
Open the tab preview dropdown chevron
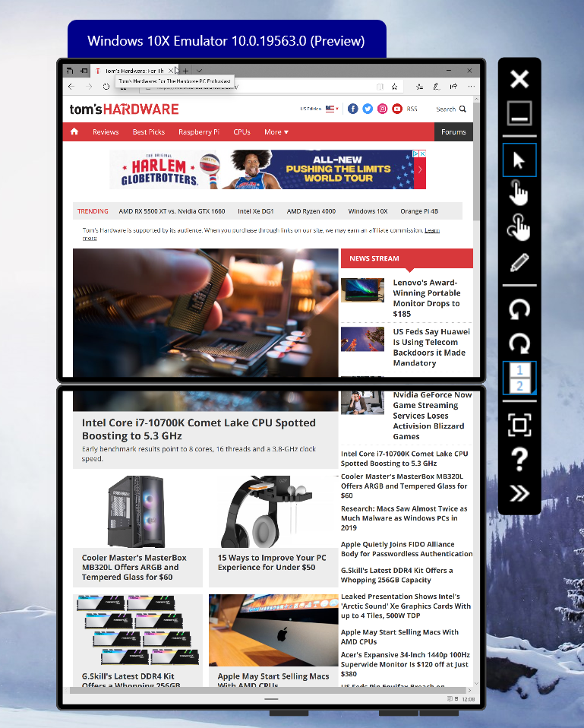[x=200, y=71]
